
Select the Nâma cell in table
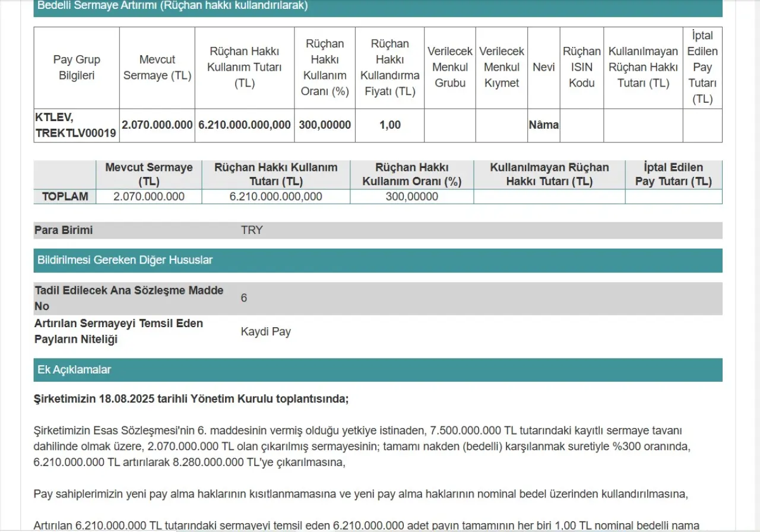[543, 125]
